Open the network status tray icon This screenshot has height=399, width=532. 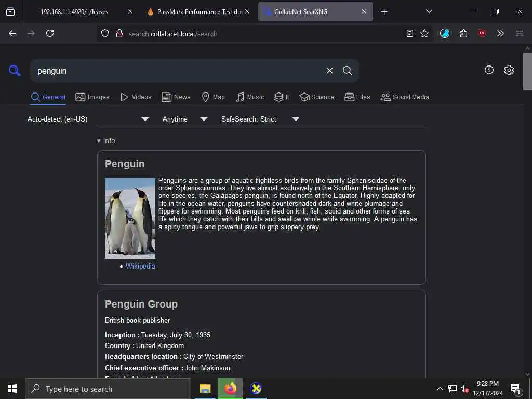[x=453, y=389]
